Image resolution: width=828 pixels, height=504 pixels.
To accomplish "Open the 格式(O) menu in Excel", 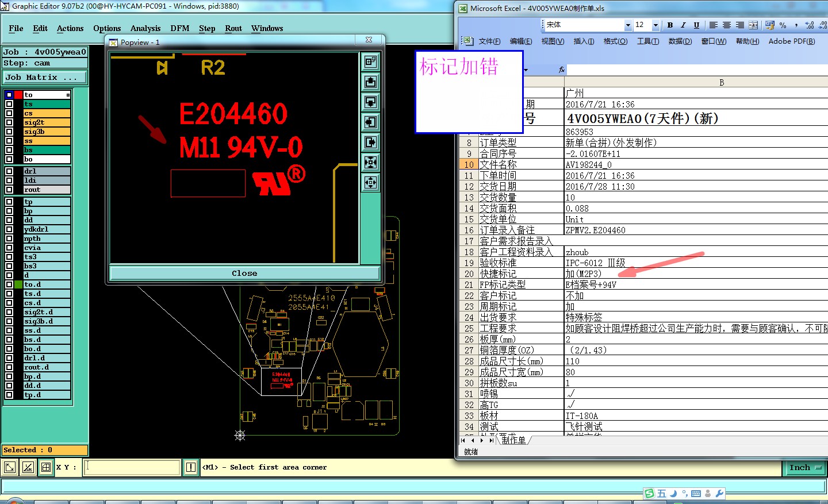I will 615,41.
